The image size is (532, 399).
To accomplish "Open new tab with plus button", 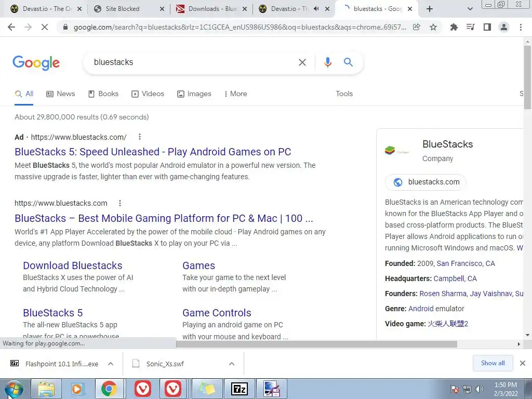I will (x=430, y=9).
